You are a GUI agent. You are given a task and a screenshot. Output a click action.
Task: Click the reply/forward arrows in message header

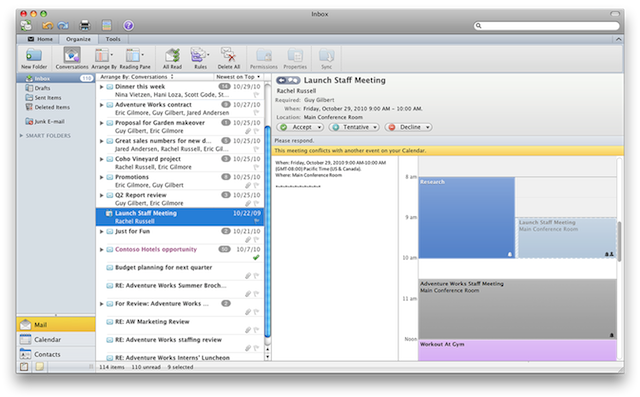click(x=288, y=80)
